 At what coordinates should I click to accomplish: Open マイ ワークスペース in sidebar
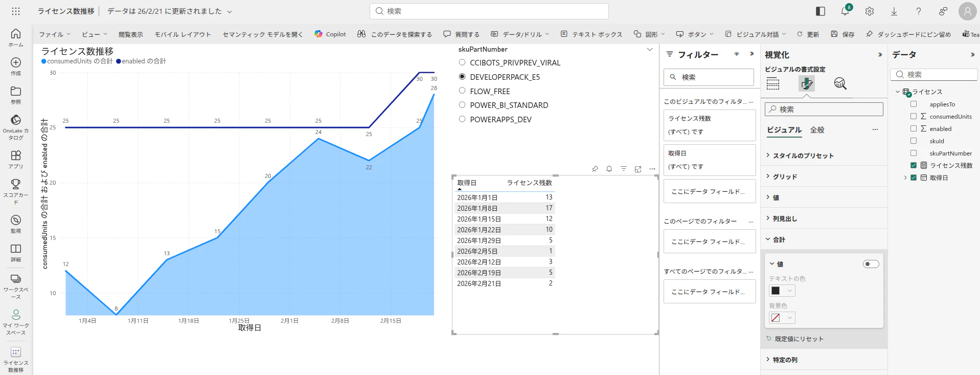coord(16,322)
